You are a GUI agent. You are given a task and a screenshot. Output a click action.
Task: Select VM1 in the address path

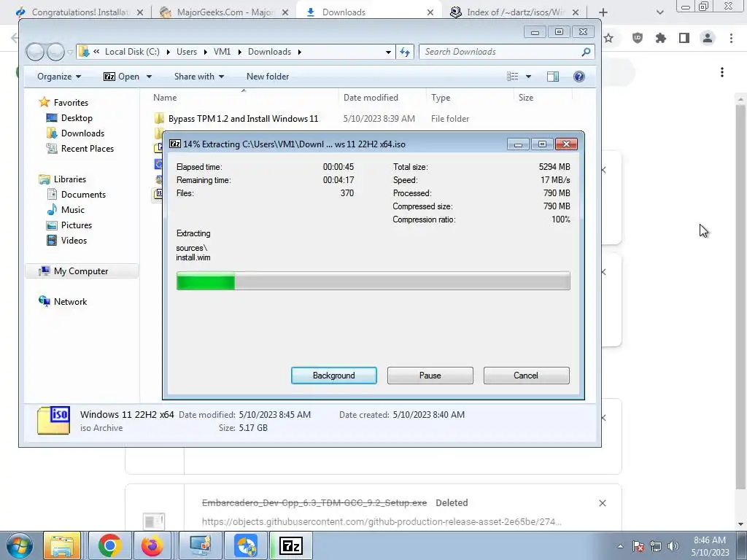click(222, 52)
